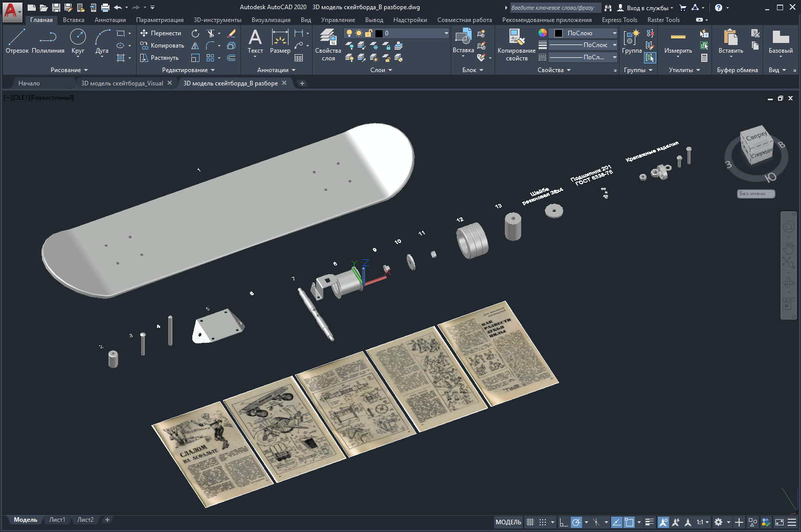801x532 pixels.
Task: Select the Отрезок (Line) drawing tool
Action: 17,41
